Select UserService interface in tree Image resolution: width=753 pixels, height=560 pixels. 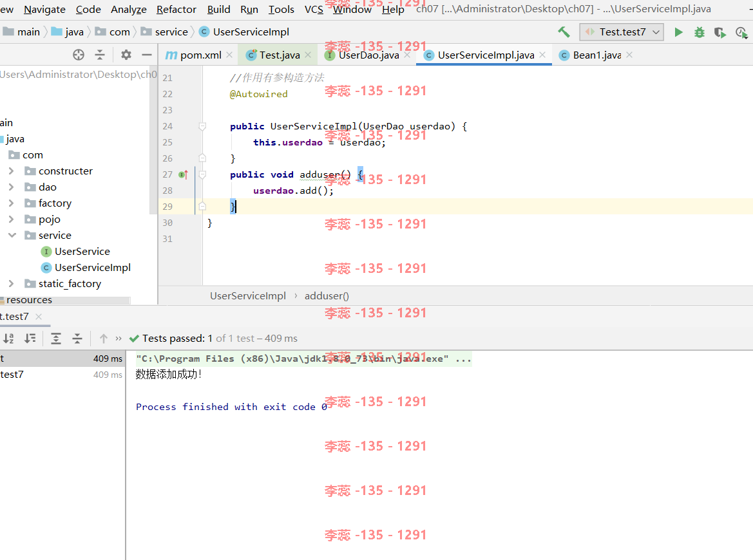[76, 252]
